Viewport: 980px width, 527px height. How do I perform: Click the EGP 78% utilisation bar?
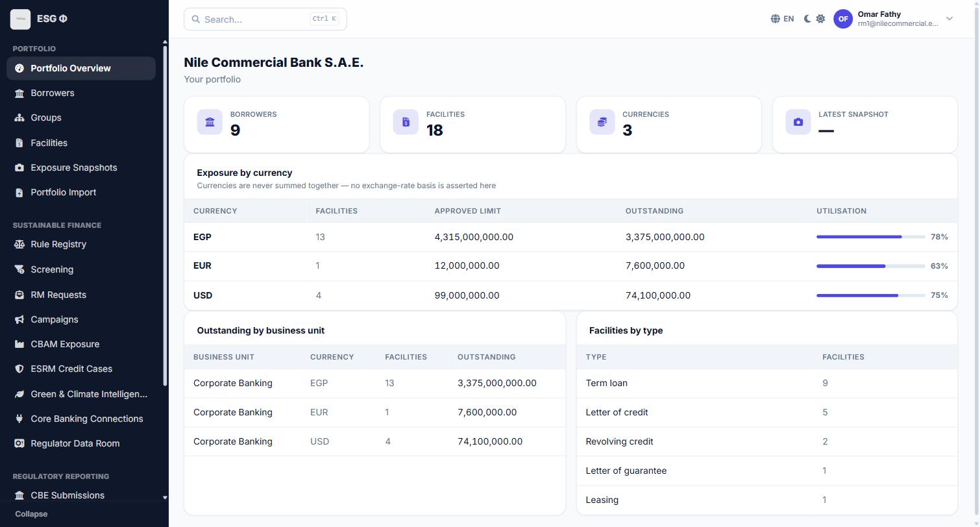(870, 237)
